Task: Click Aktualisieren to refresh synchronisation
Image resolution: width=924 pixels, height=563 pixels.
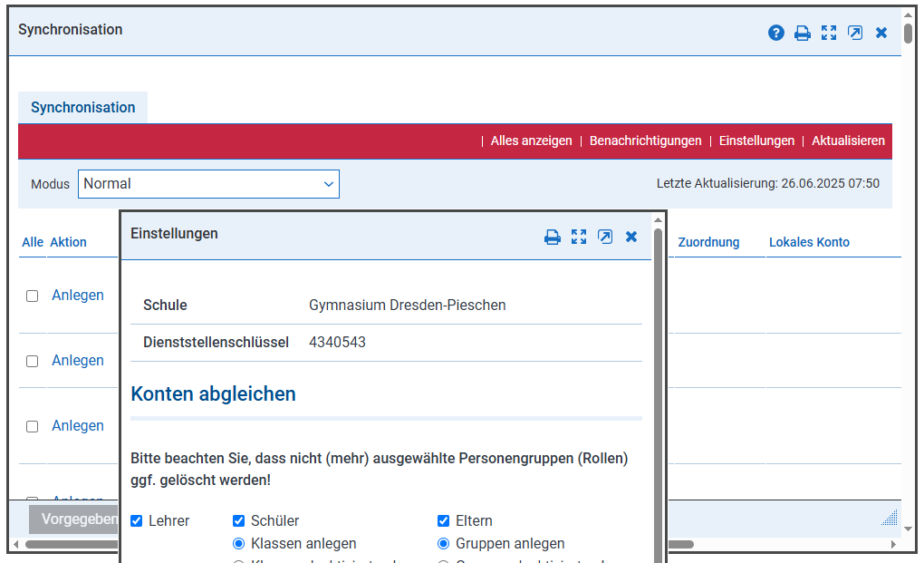Action: (848, 141)
